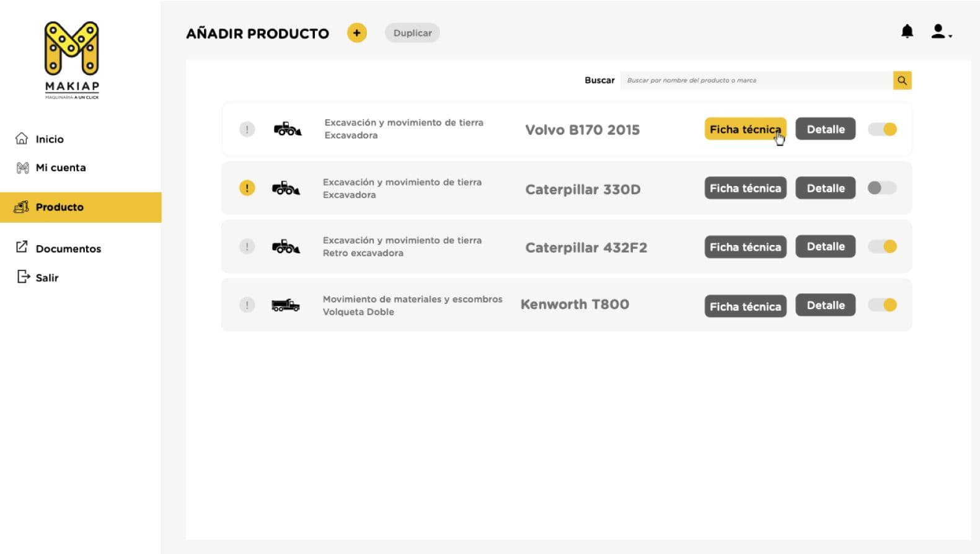Viewport: 980px width, 554px height.
Task: Click the Inicio home icon
Action: [x=22, y=138]
